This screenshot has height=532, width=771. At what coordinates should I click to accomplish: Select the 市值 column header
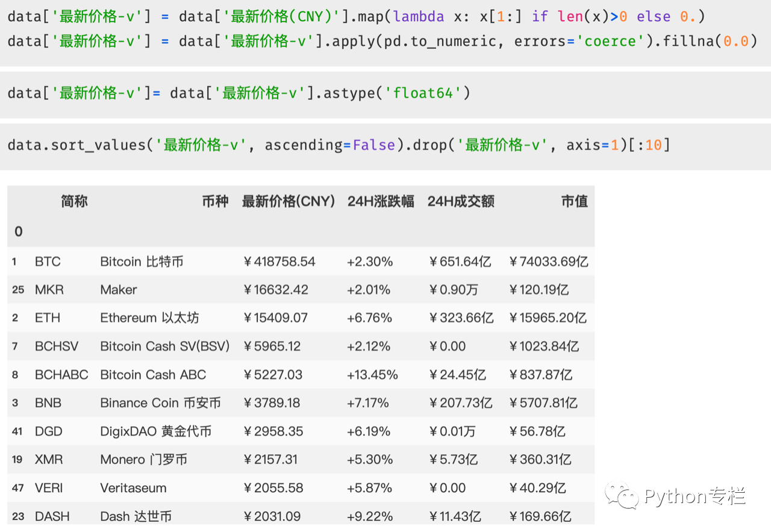pos(574,201)
